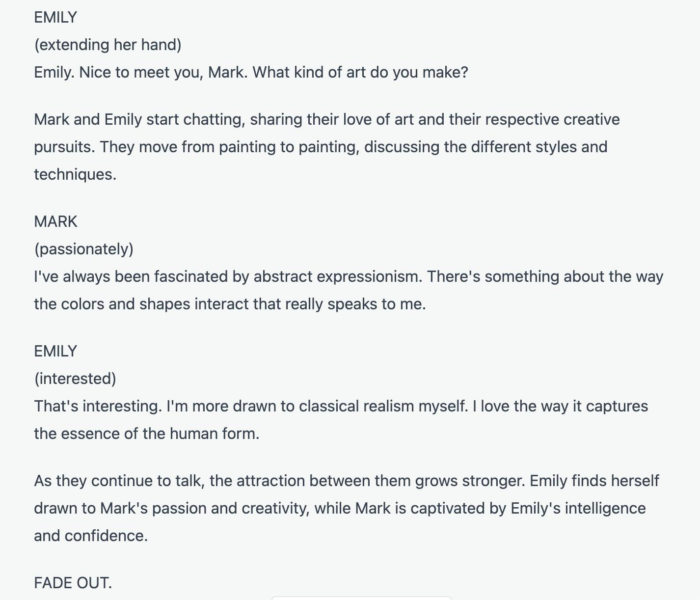Click the sentence 'Mark and Emily start chatting'

(139, 119)
